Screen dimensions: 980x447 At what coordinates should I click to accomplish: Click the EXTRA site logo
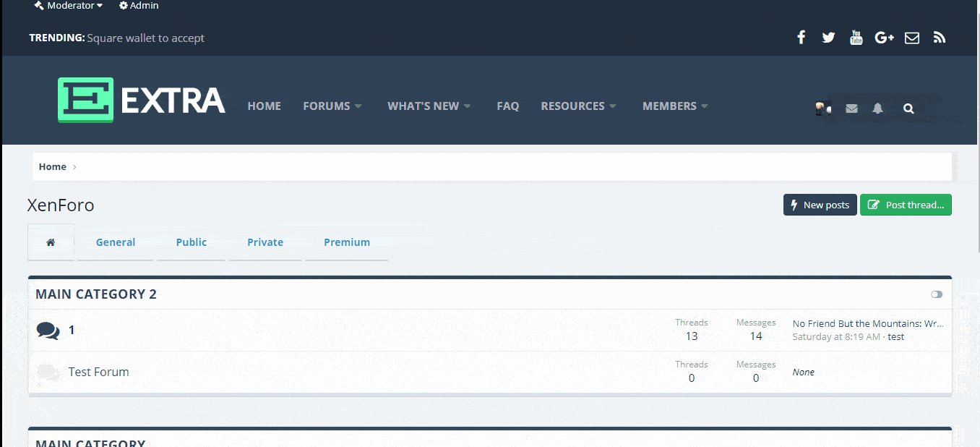click(x=142, y=100)
